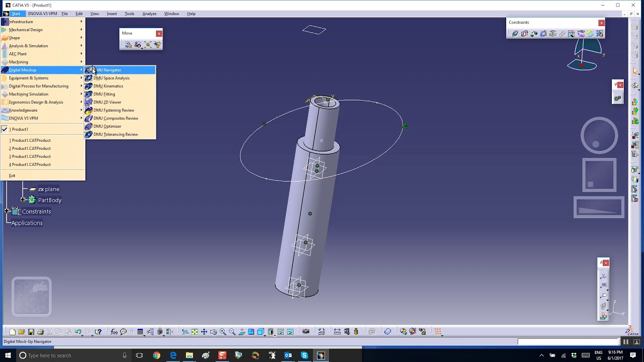The height and width of the screenshot is (362, 644).
Task: Click recent file 2 Product1.CATProduct
Action: coord(43,148)
